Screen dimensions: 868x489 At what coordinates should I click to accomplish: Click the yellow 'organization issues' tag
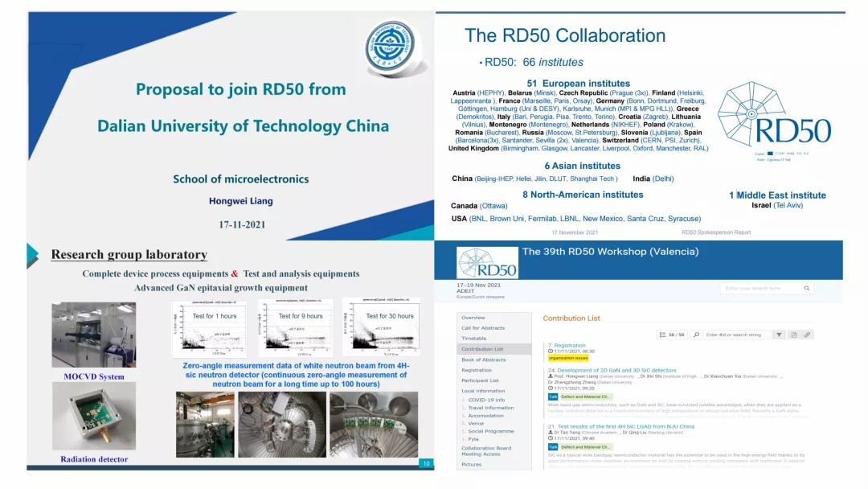pos(568,358)
